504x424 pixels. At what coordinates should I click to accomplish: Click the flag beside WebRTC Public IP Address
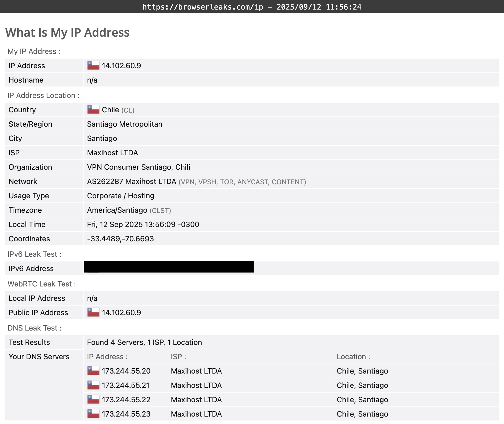point(93,312)
